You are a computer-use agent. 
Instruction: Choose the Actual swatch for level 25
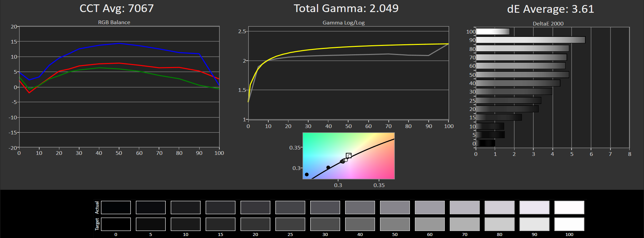(x=290, y=207)
